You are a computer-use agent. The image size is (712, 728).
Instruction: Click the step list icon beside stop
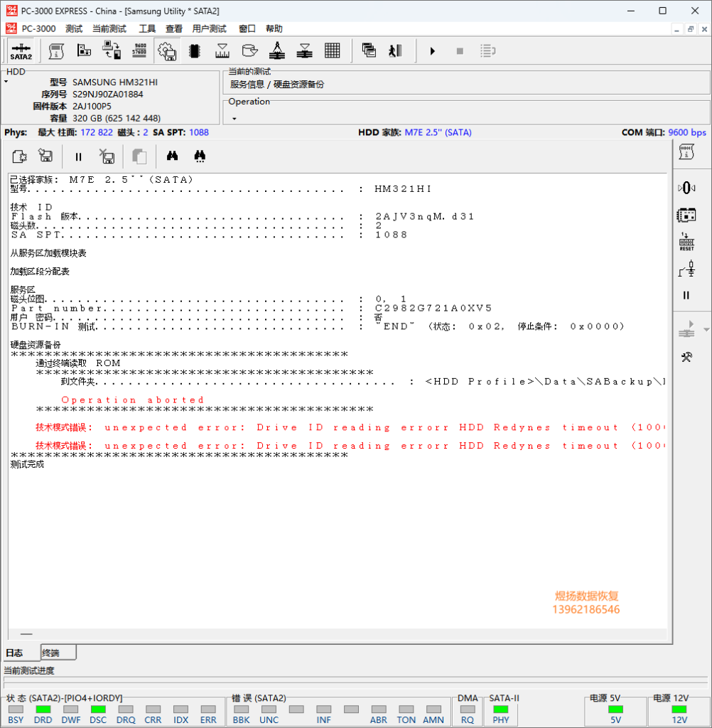click(487, 51)
